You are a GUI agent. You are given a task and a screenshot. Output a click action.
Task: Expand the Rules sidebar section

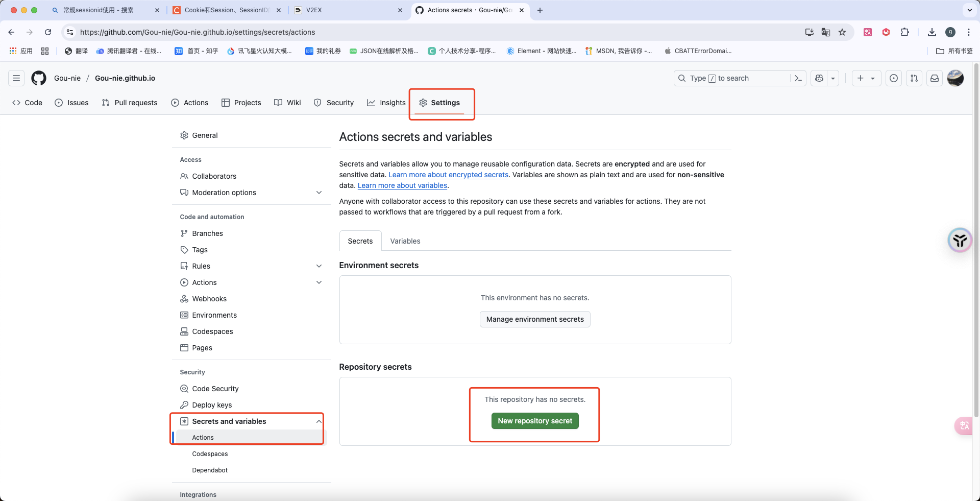pos(251,266)
